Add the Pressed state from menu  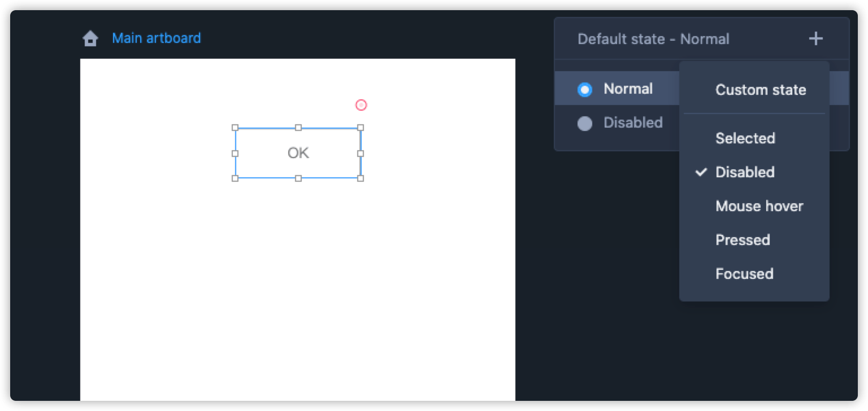(x=743, y=240)
